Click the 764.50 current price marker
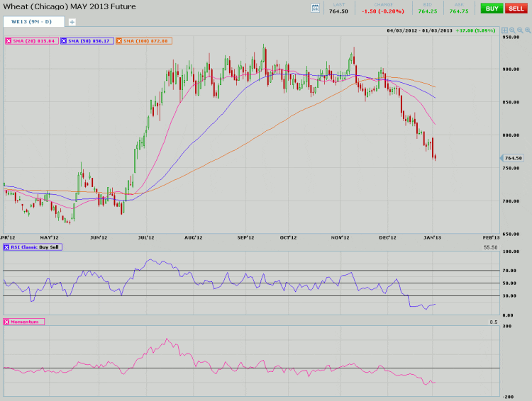This screenshot has width=532, height=401. pos(512,159)
